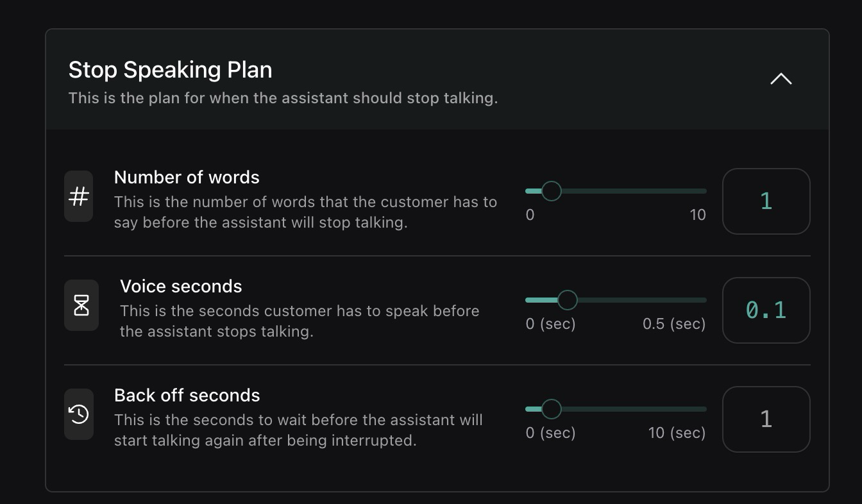The image size is (862, 504).
Task: Click the Stop Speaking Plan heading
Action: [170, 69]
